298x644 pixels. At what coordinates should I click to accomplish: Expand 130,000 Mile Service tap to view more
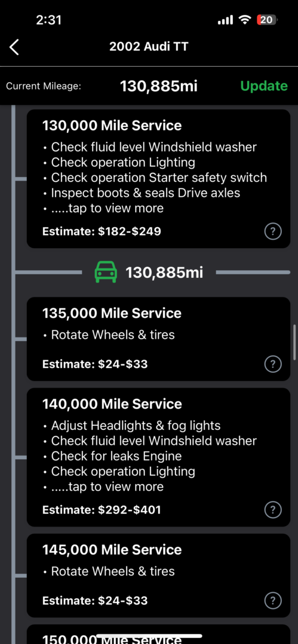[x=107, y=208]
